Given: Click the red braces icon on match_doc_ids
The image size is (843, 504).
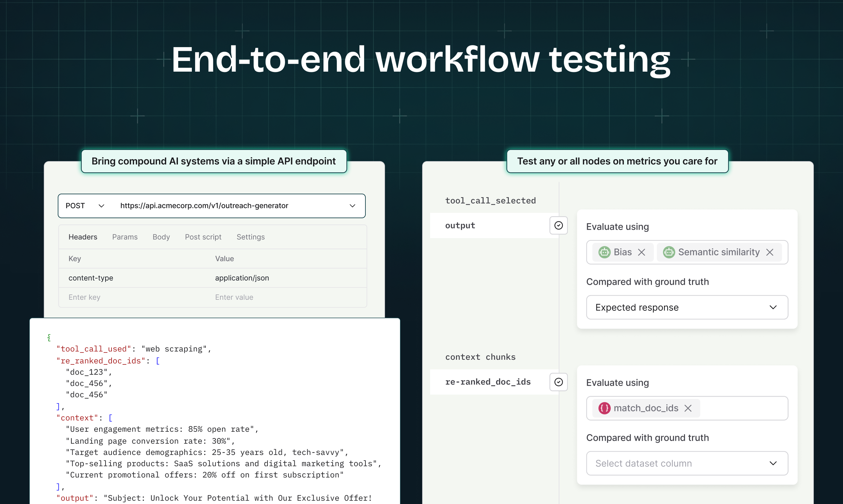Looking at the screenshot, I should [604, 408].
